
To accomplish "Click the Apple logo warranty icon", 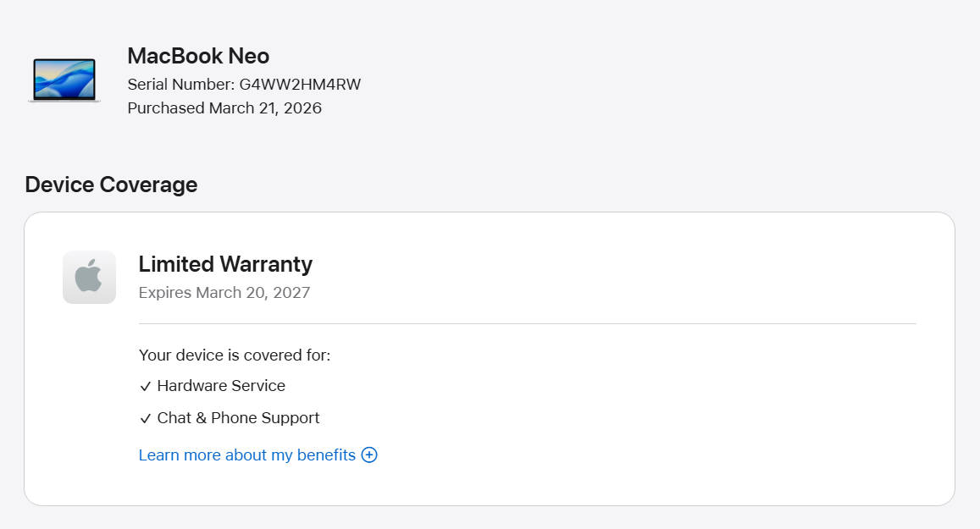I will tap(89, 278).
